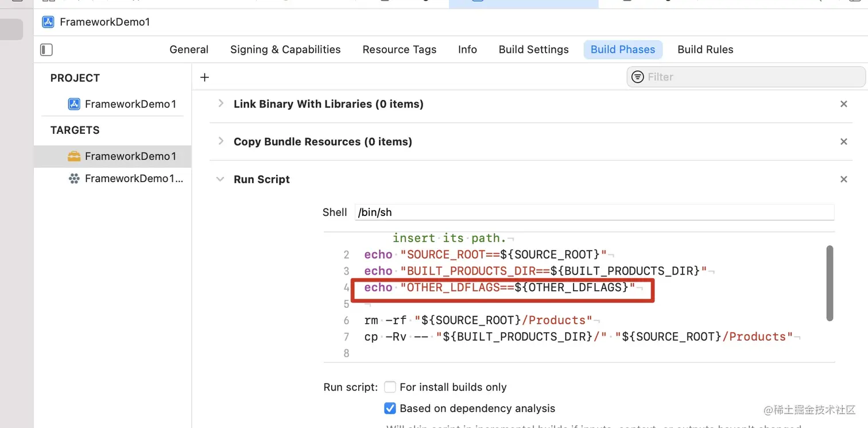Select the FrameworkDemo1 framework target toolbox icon
868x428 pixels.
(x=74, y=156)
